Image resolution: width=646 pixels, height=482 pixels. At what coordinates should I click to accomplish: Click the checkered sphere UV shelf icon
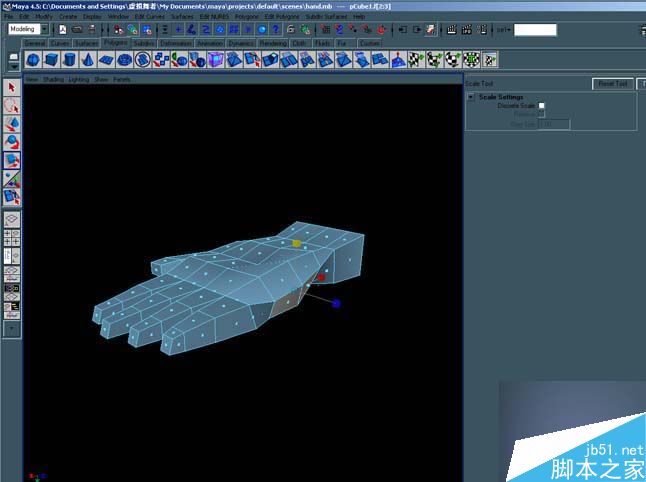[453, 60]
